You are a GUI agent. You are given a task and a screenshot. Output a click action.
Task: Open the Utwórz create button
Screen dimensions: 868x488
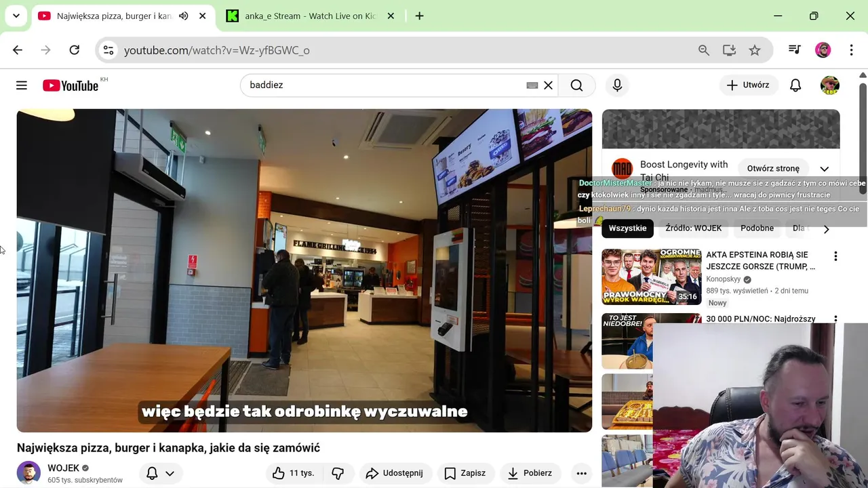748,85
